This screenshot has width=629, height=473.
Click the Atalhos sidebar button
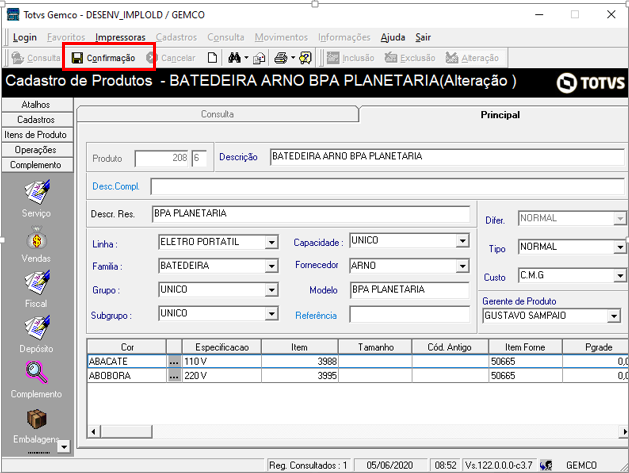(37, 105)
